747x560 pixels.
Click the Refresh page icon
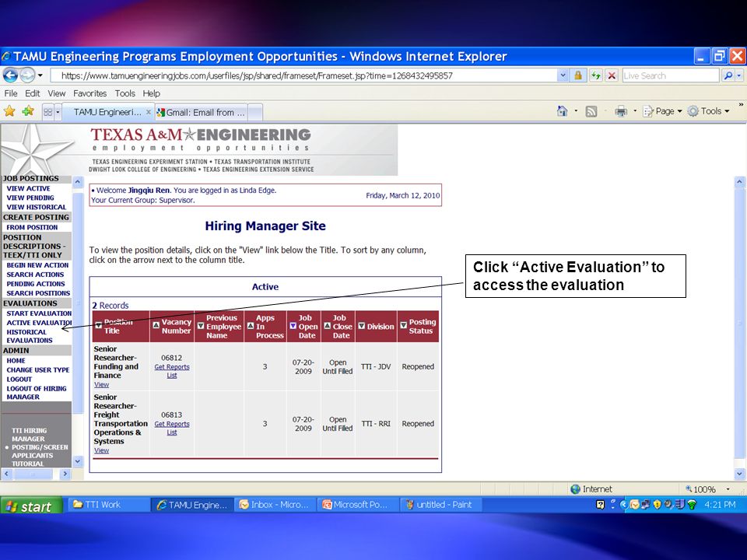click(x=595, y=75)
